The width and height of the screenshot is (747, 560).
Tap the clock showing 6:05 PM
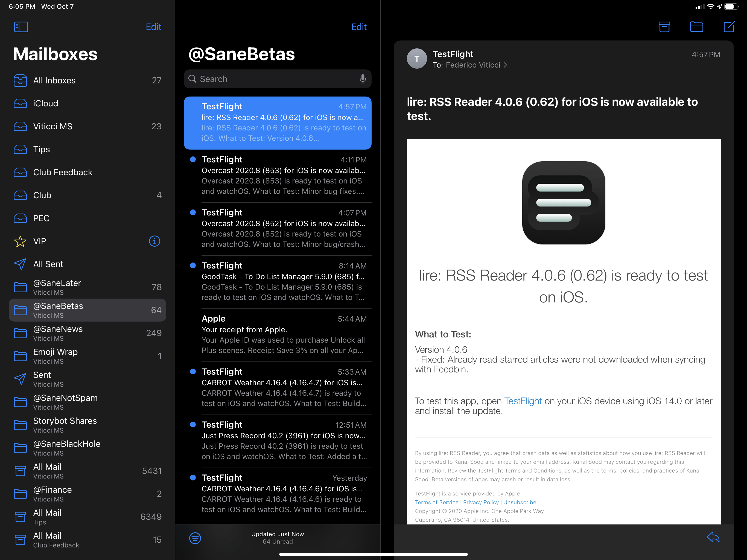[x=22, y=6]
